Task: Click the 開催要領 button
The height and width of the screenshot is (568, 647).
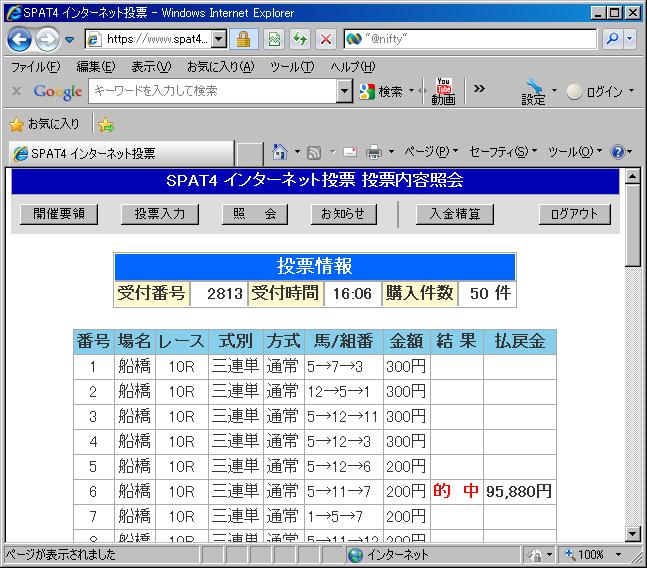Action: (x=59, y=214)
